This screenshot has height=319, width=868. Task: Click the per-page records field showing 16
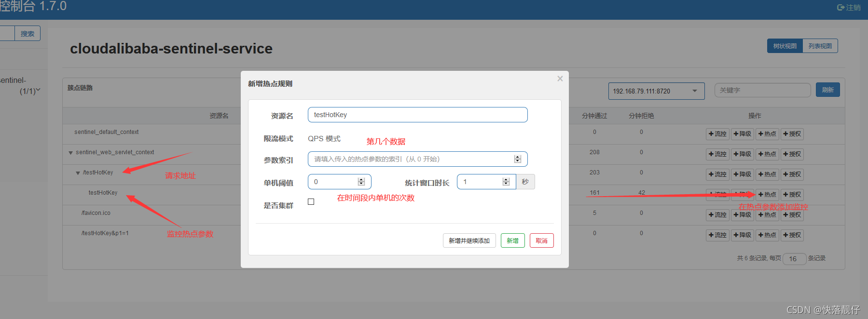point(794,259)
